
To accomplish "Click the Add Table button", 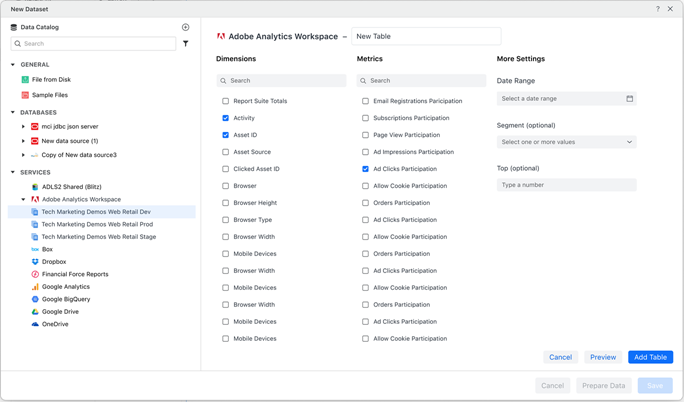I will click(x=650, y=357).
